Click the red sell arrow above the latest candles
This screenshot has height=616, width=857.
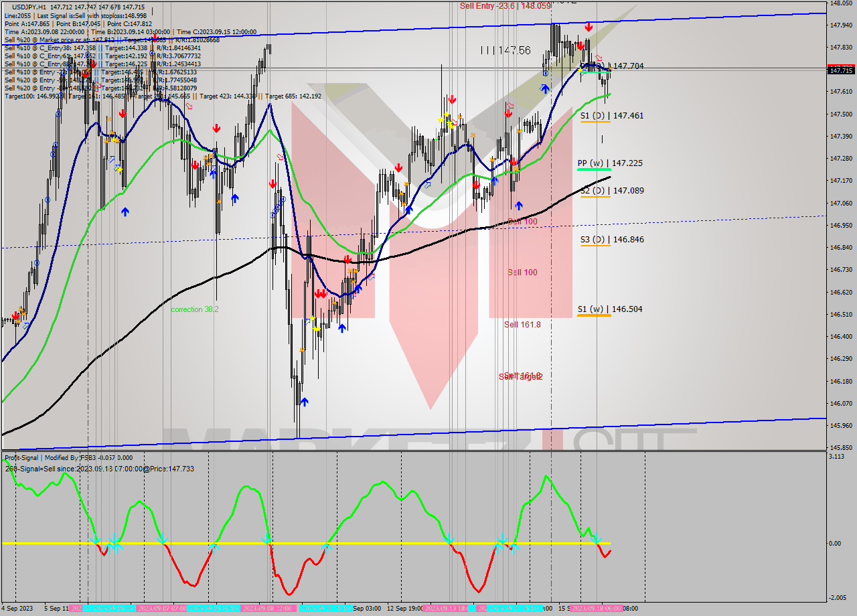tap(589, 27)
